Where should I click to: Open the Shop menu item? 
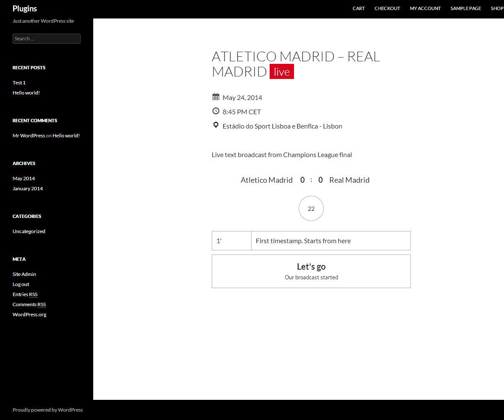[x=497, y=8]
